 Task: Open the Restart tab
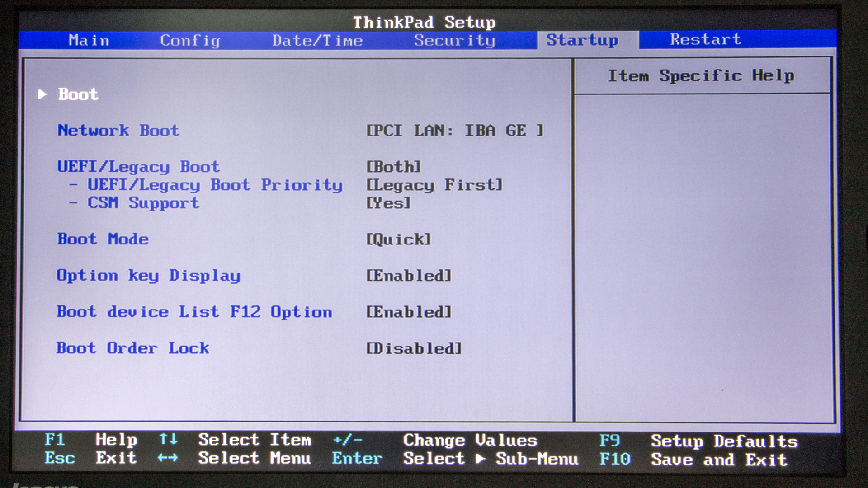click(705, 39)
